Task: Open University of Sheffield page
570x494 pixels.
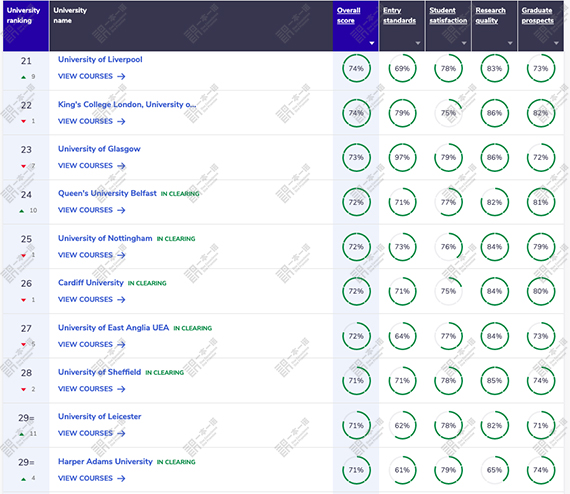Action: tap(99, 372)
